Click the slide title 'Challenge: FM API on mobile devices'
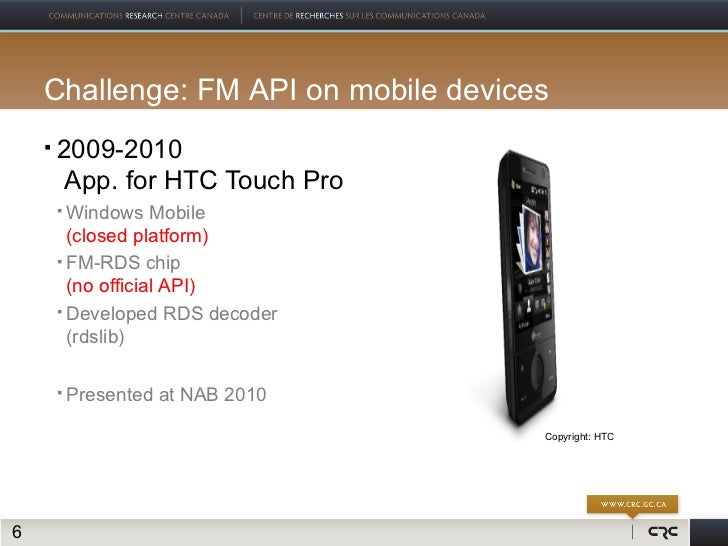 tap(296, 90)
